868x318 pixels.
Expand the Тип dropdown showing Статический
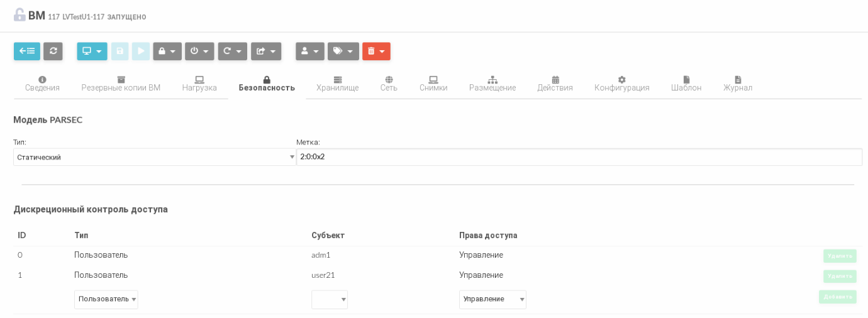tap(154, 157)
